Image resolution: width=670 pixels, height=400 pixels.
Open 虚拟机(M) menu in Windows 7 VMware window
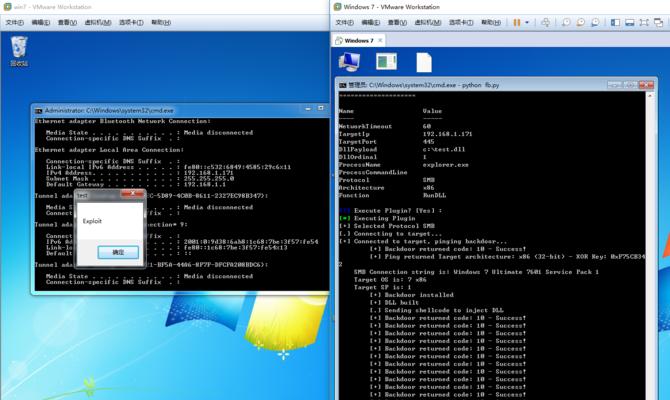point(427,22)
